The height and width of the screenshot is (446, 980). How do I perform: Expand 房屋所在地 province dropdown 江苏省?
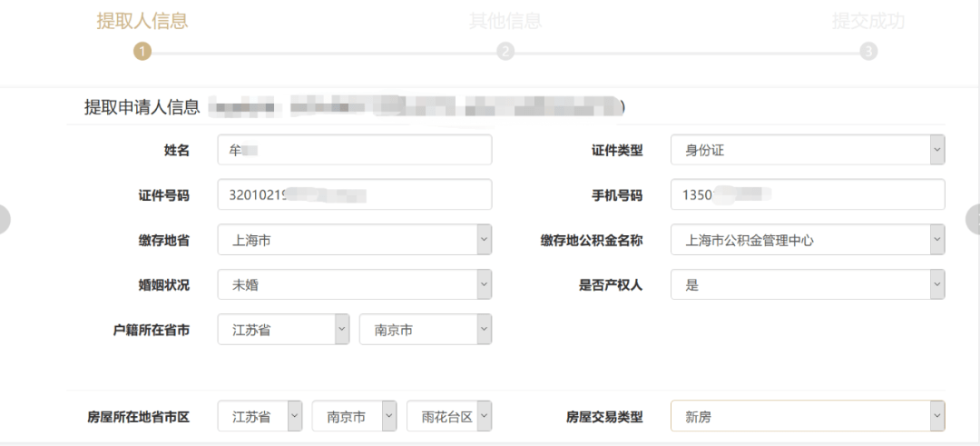pos(260,416)
